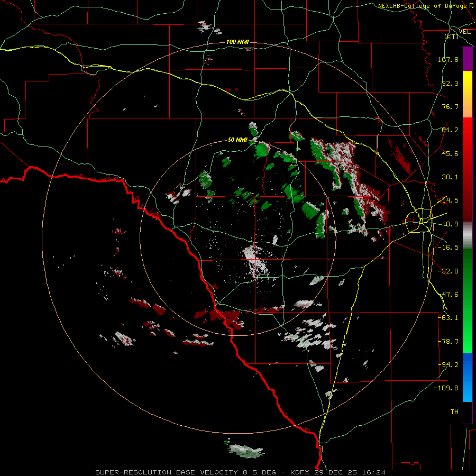The height and width of the screenshot is (476, 476).
Task: Click the 76.7 velocity scale value
Action: coord(450,106)
